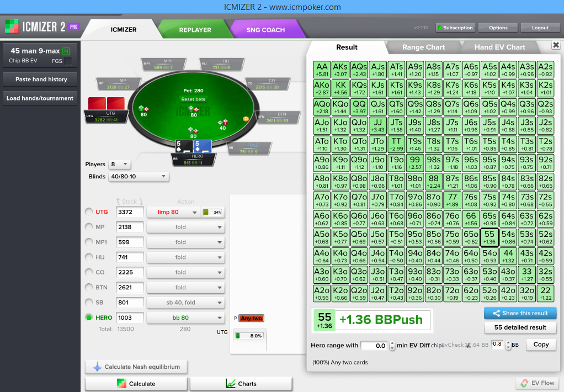Click the HERO stack field 1003

click(x=130, y=318)
